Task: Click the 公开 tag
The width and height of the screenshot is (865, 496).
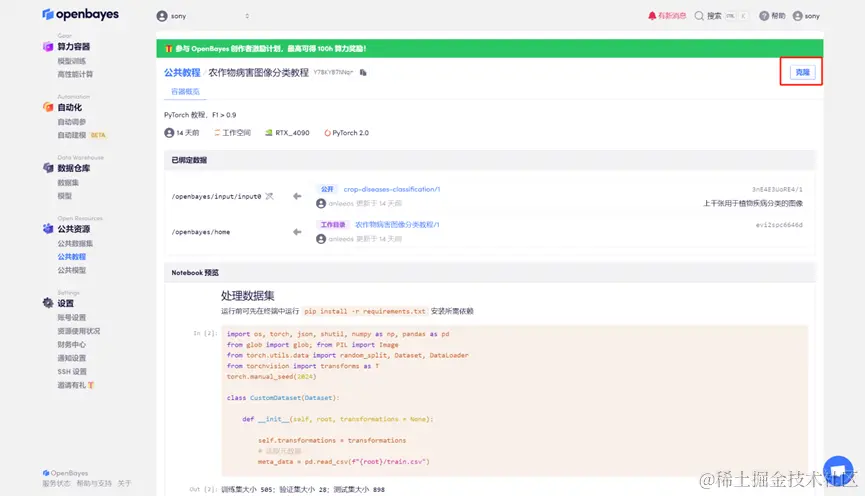Action: click(327, 189)
